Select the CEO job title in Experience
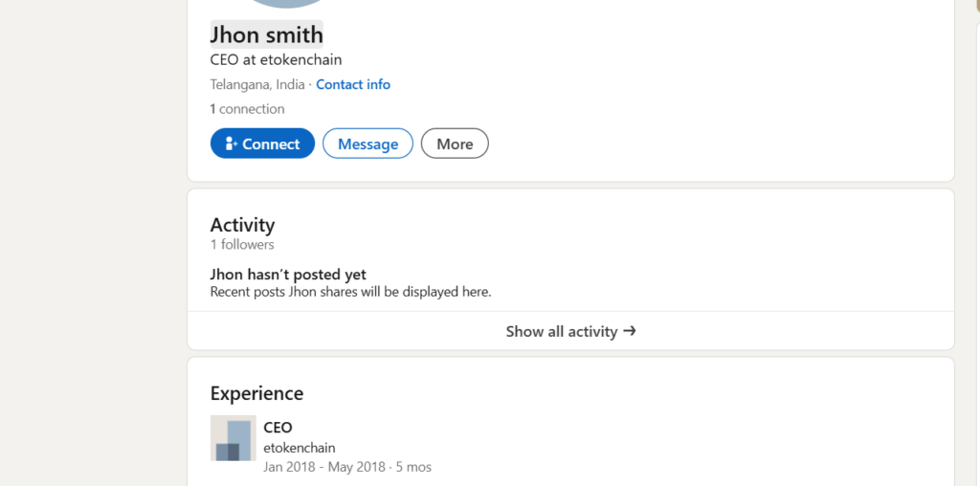The height and width of the screenshot is (486, 980). pos(278,428)
